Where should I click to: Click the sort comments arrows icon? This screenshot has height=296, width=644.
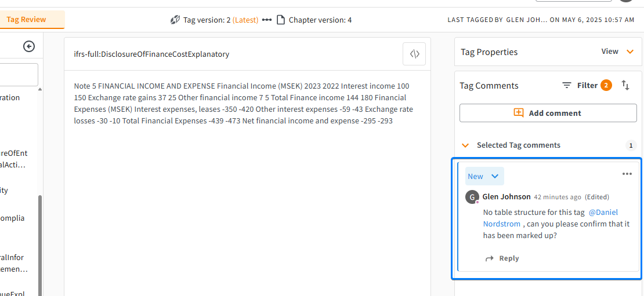[625, 85]
